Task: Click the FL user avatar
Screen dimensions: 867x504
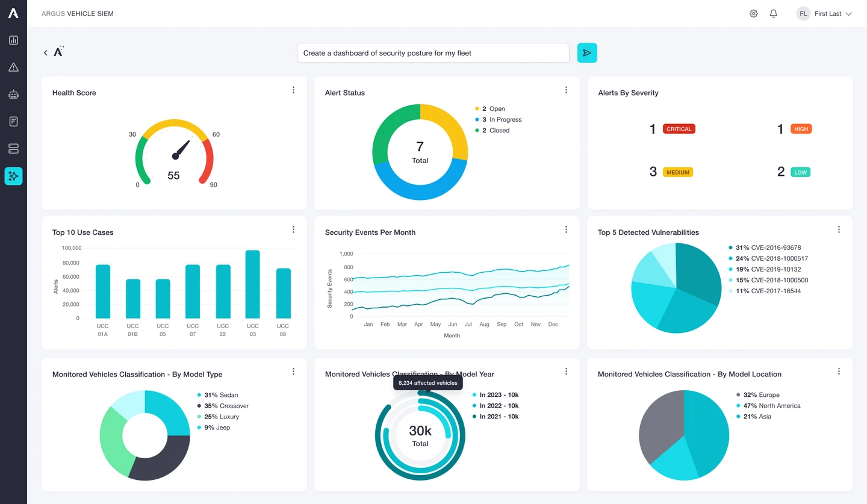Action: pyautogui.click(x=803, y=13)
